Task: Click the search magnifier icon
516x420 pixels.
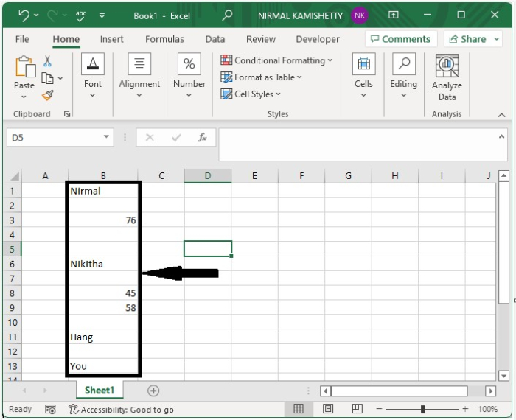Action: [x=227, y=15]
